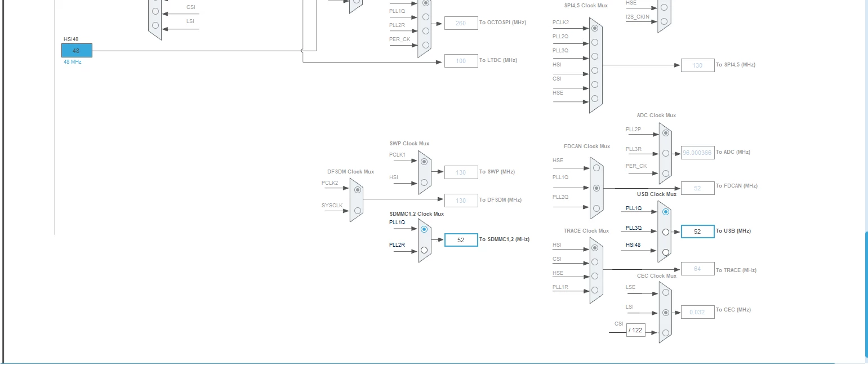Select PLL1R in TRACE Clock Mux
The height and width of the screenshot is (365, 868).
point(595,290)
